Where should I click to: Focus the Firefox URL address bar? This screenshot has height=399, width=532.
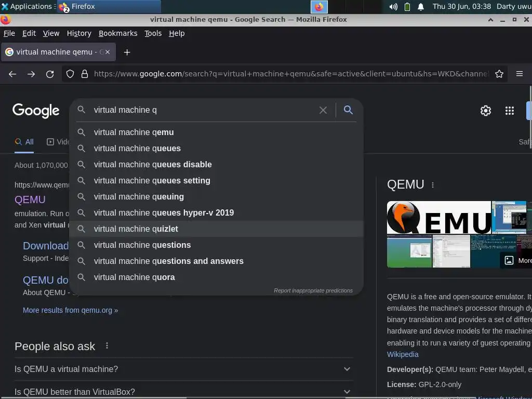point(291,74)
